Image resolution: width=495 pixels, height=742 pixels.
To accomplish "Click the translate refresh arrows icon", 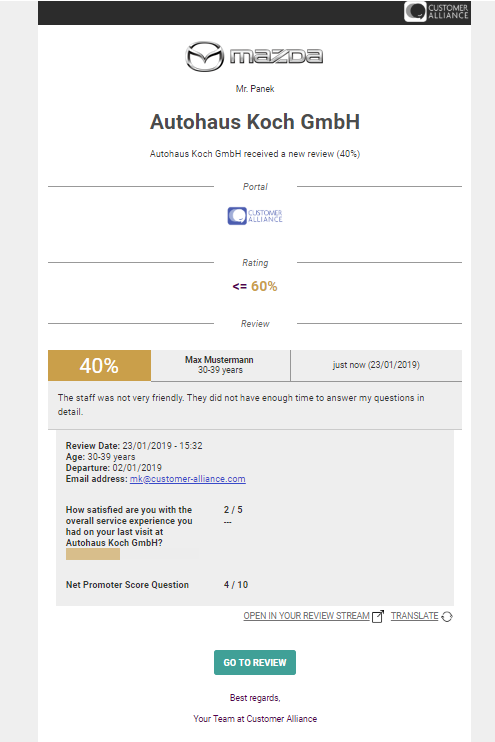I will pos(447,617).
